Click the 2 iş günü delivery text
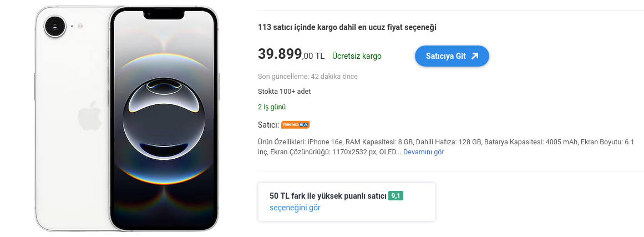The height and width of the screenshot is (237, 644). click(x=272, y=107)
